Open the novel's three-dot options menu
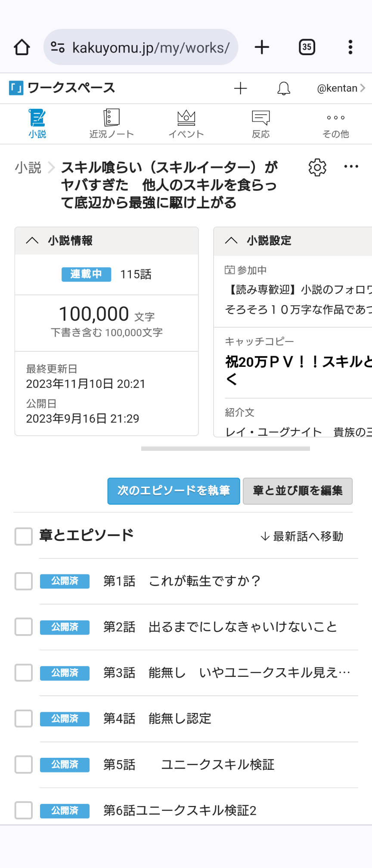This screenshot has height=868, width=372. 351,167
